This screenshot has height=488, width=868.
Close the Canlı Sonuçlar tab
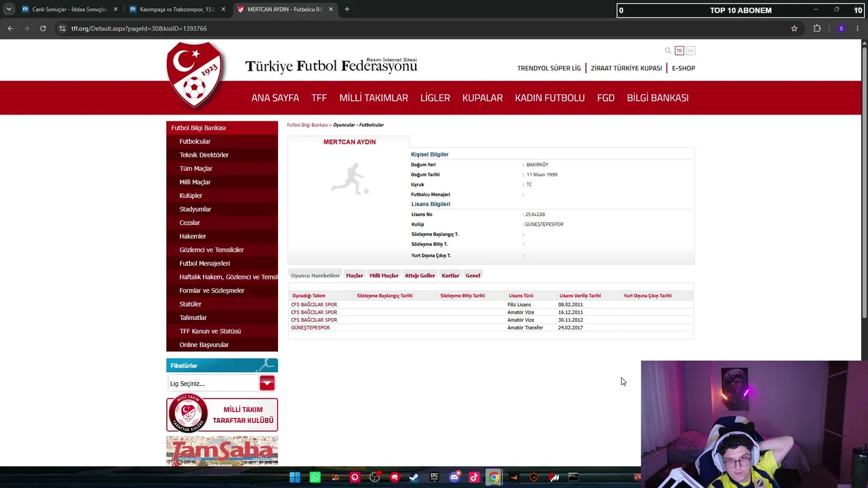point(115,9)
